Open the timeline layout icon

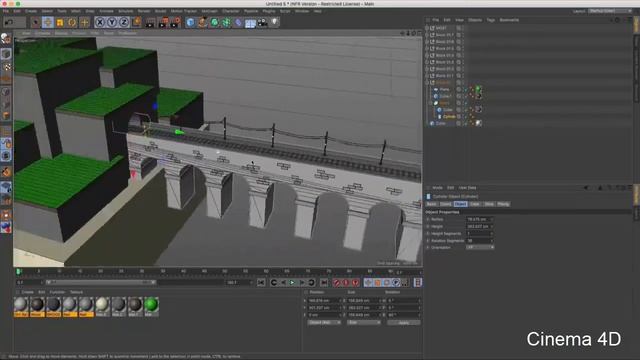pos(418,282)
